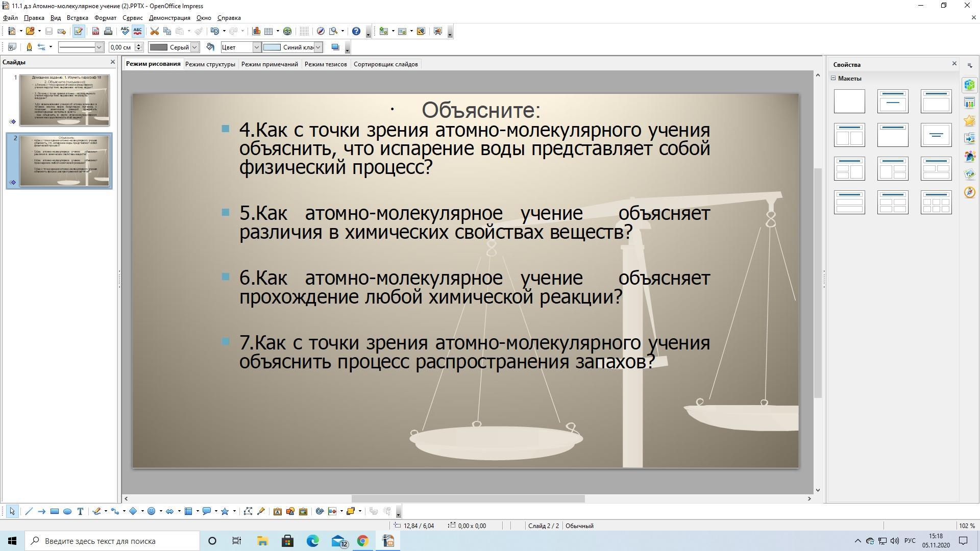Collapse the Макеты section expander

click(x=834, y=78)
